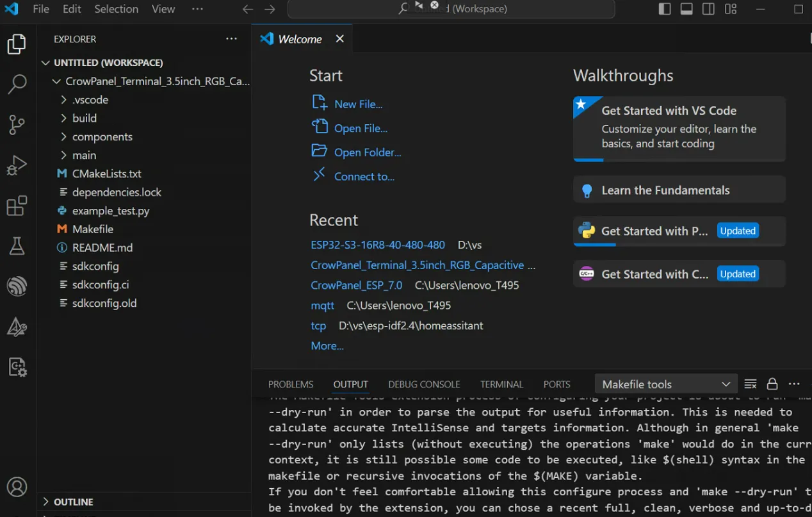Expand the build folder
812x517 pixels.
click(85, 118)
